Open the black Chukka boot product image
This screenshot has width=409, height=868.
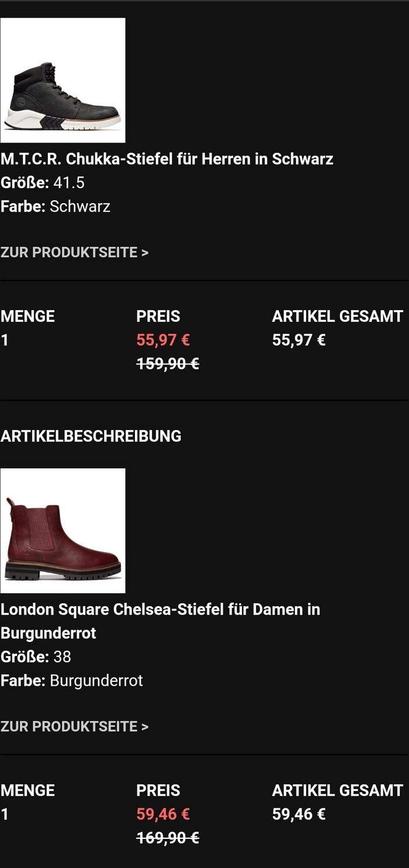[63, 80]
